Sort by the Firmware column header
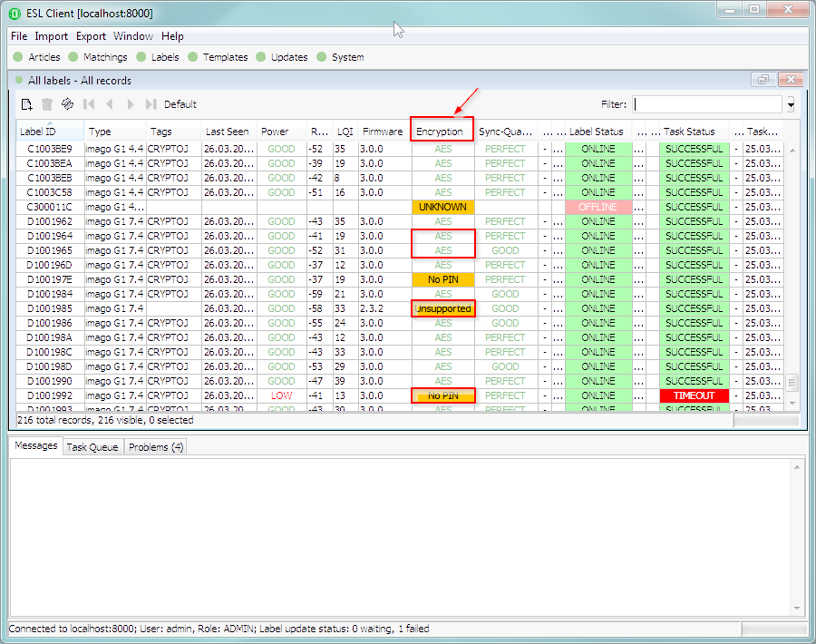This screenshot has width=816, height=644. point(384,132)
